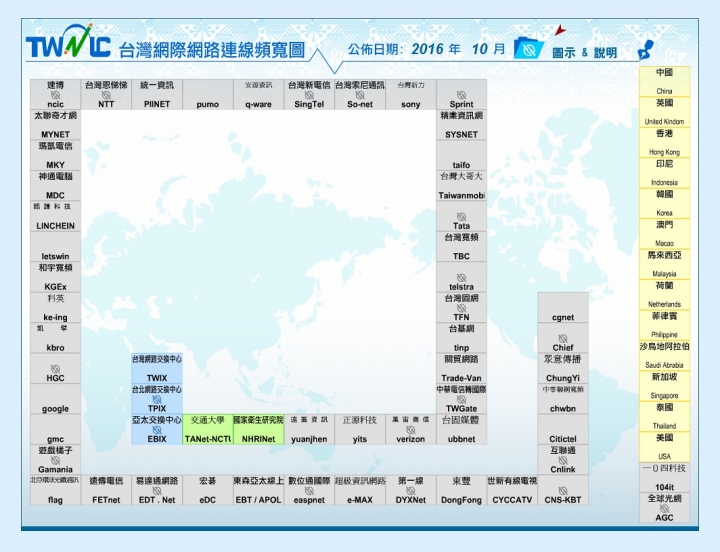
Task: Select the q-ware provider cell
Action: (x=259, y=94)
